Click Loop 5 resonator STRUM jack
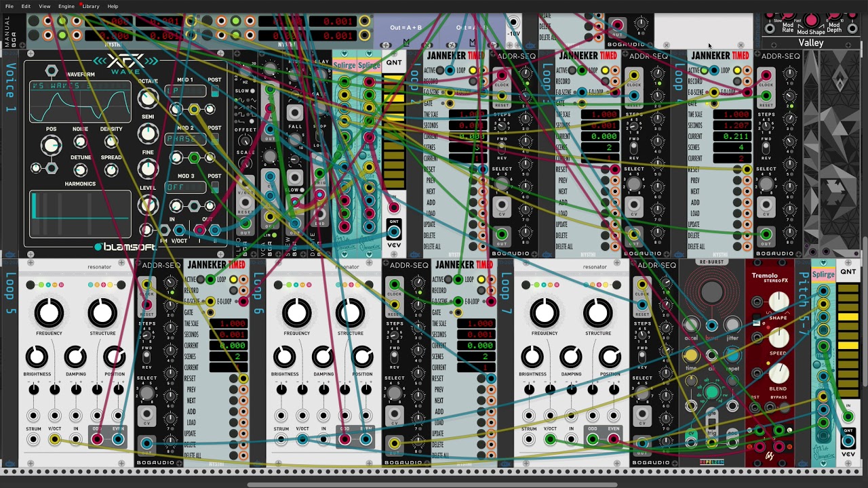868x488 pixels. pos(33,439)
